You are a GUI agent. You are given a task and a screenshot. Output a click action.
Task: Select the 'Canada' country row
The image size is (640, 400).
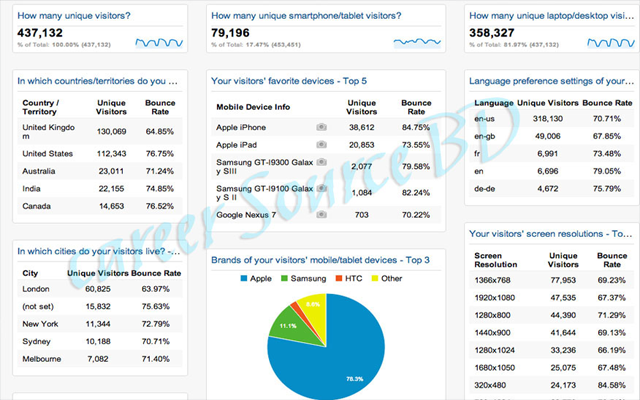100,206
